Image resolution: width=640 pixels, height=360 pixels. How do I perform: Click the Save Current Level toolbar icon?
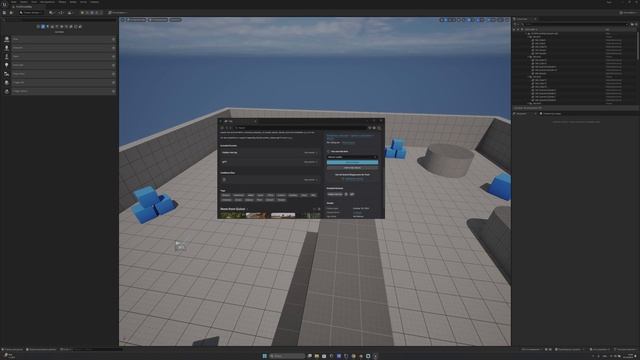(x=4, y=13)
